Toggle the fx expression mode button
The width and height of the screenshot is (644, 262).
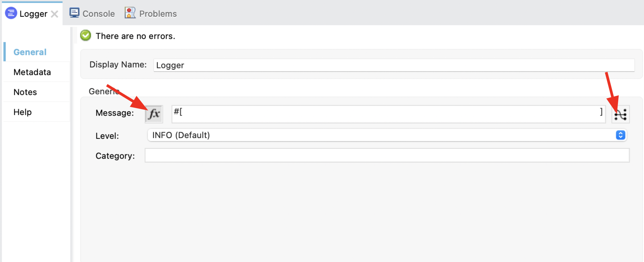[x=154, y=114]
